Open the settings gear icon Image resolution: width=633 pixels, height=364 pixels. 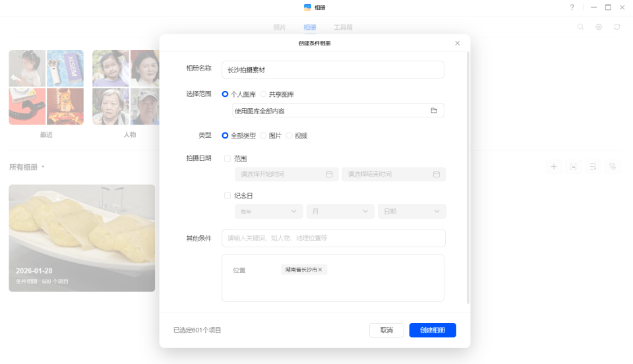599,27
